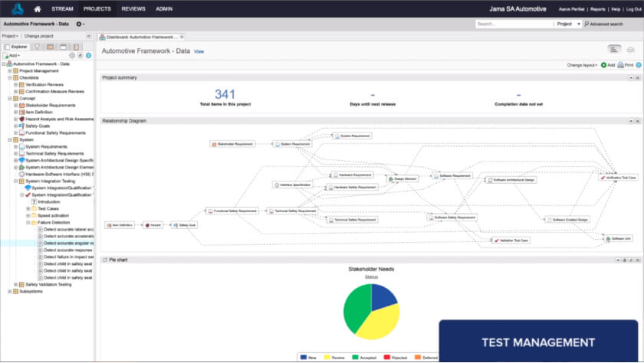Switch to the STREAM tab
This screenshot has height=363, width=644.
[62, 9]
